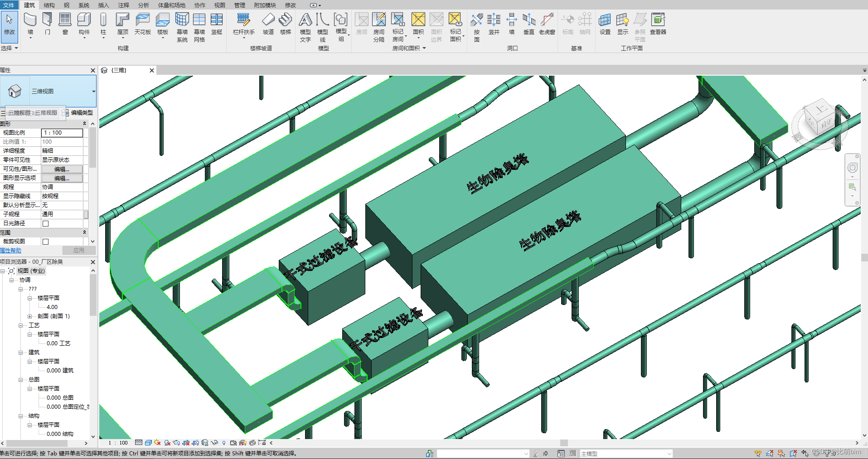Viewport: 868px width, 459px height.
Task: Open the 4.00 floor plan view
Action: (52, 307)
